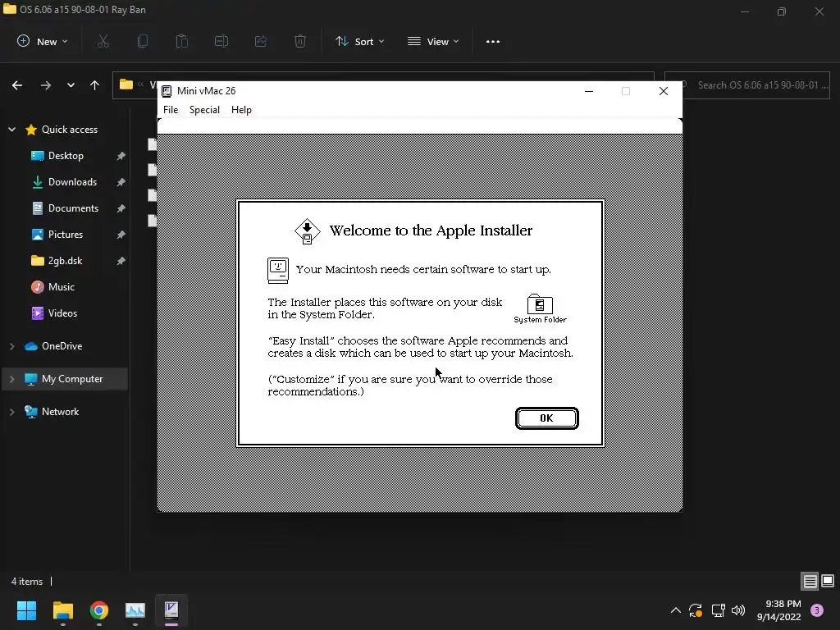Click the Explorer address bar folder icon

(x=126, y=84)
